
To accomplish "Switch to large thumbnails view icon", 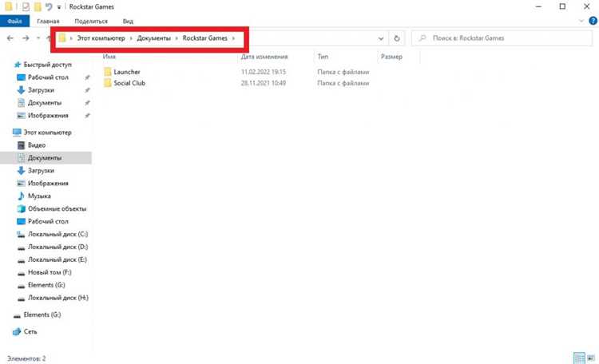I will pos(591,358).
